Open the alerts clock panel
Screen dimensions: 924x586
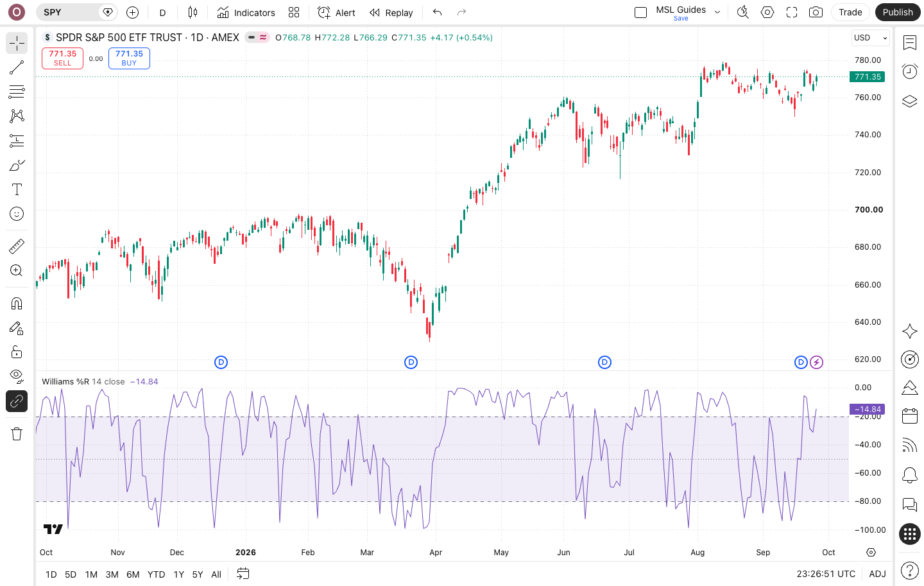(x=909, y=71)
